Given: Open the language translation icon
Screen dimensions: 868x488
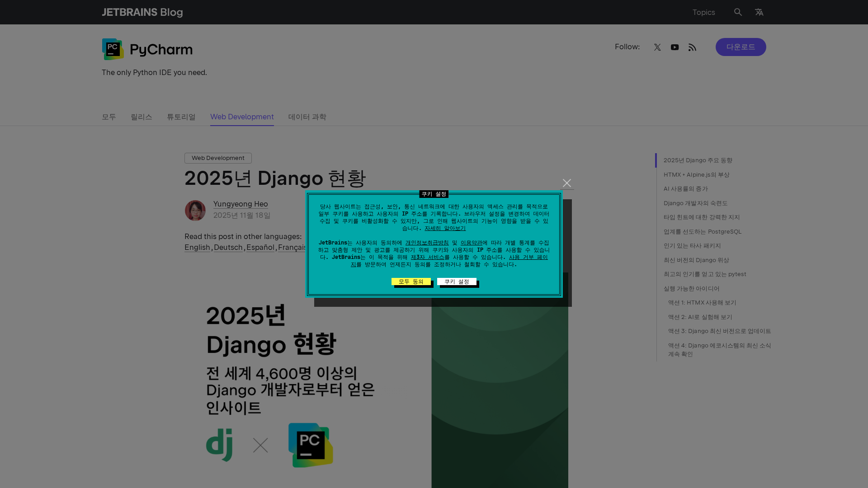Looking at the screenshot, I should (759, 12).
